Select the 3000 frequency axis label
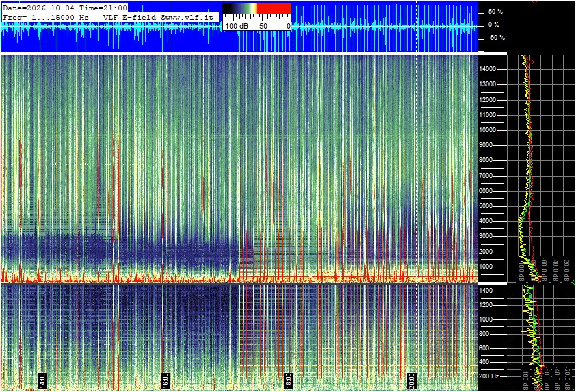 [x=486, y=236]
